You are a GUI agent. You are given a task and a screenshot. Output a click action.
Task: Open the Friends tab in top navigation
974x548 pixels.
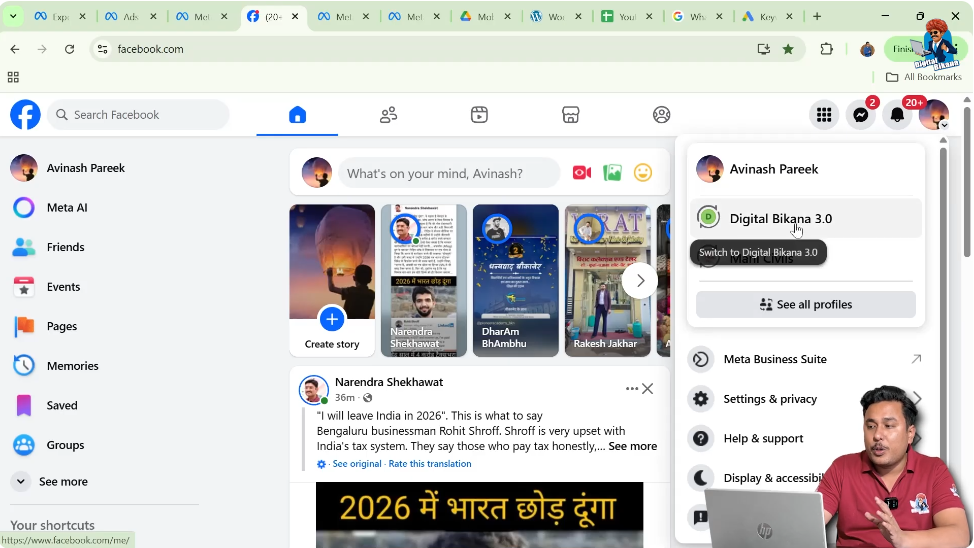pos(388,115)
